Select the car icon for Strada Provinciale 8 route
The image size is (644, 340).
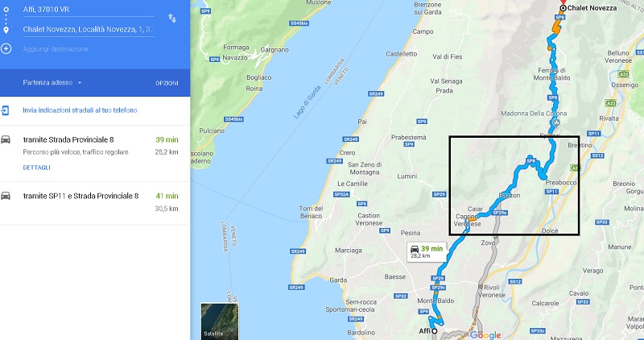pyautogui.click(x=6, y=139)
